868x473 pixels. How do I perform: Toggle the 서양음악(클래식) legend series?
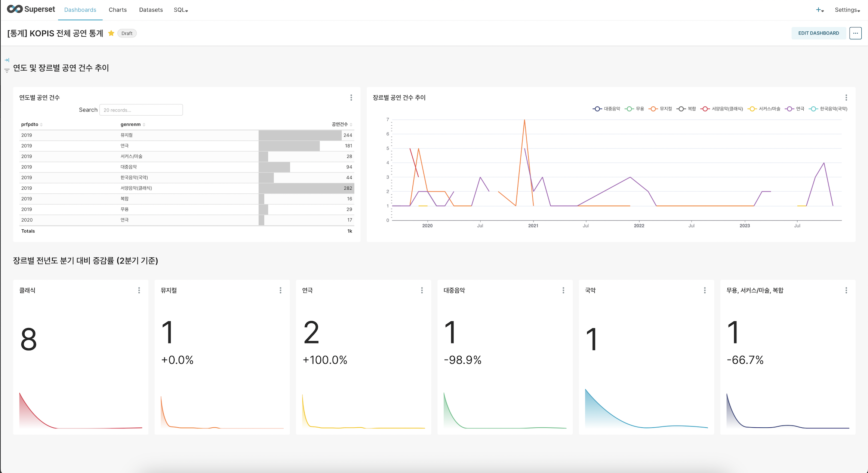[722, 109]
